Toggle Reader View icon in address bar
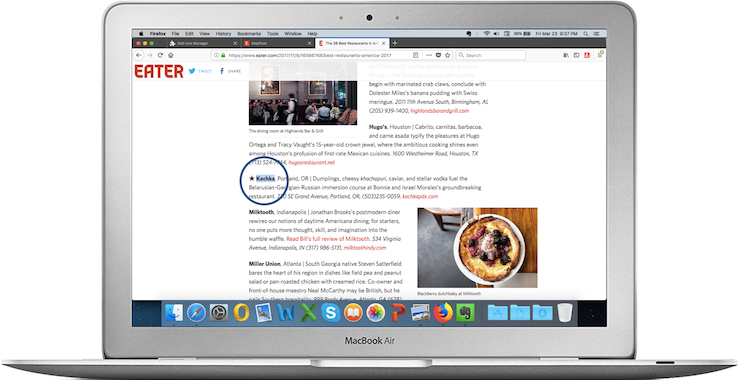Image resolution: width=739 pixels, height=380 pixels. click(415, 55)
